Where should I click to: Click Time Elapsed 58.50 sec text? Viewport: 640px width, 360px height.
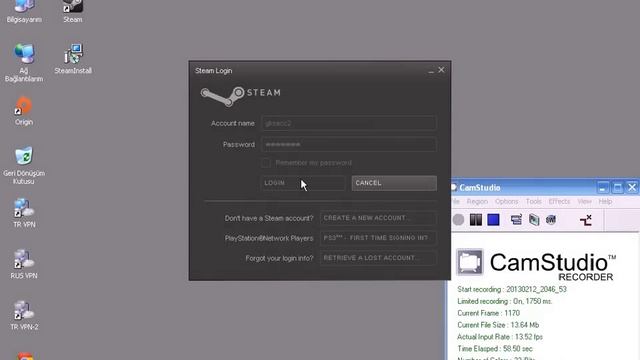(x=495, y=349)
